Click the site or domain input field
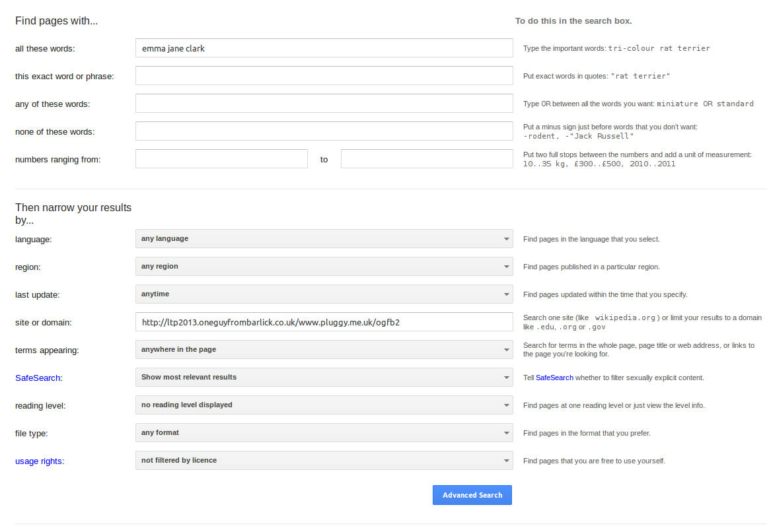The width and height of the screenshot is (767, 532). click(x=324, y=322)
